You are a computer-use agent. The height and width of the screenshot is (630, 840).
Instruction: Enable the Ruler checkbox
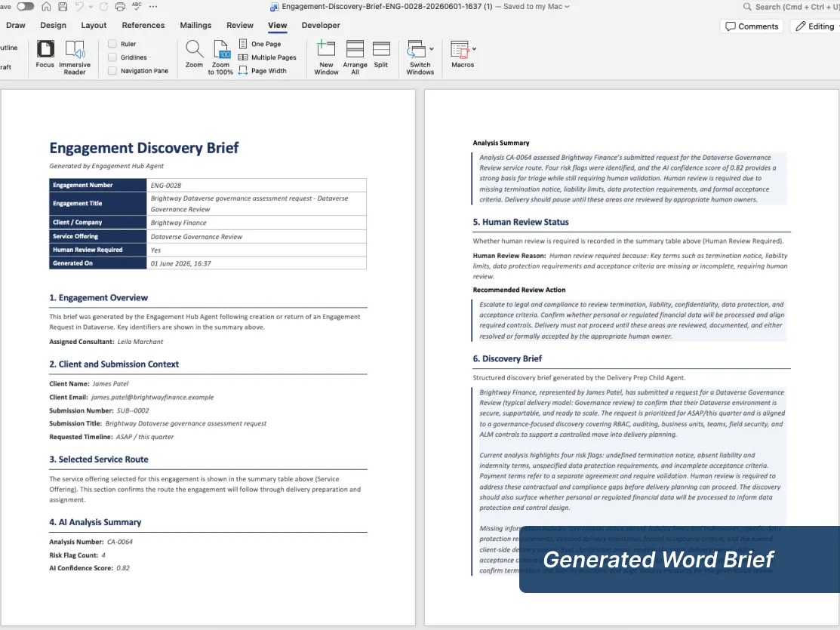[x=112, y=44]
